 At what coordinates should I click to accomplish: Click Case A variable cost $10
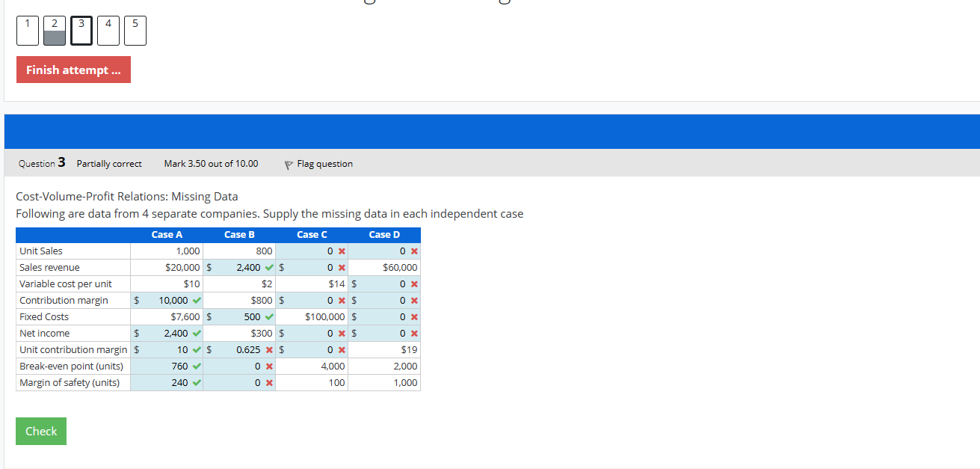[x=191, y=283]
